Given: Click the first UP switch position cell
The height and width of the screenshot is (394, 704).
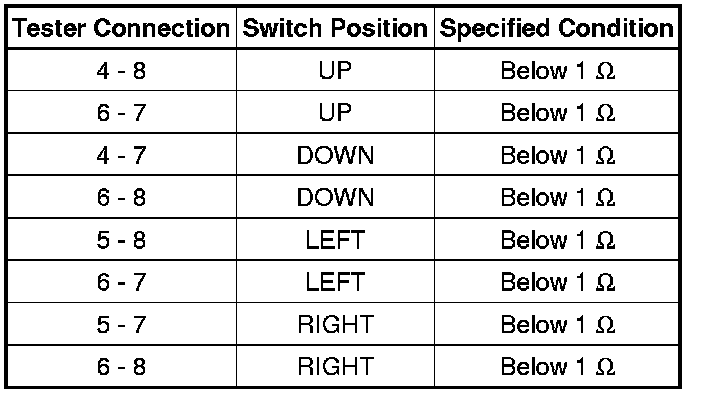Looking at the screenshot, I should coord(335,70).
